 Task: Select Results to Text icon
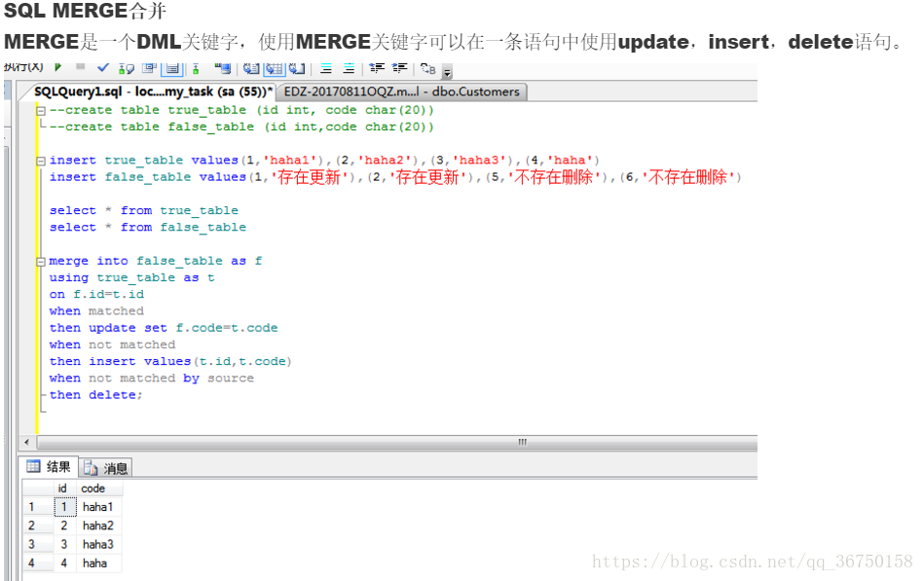coord(251,69)
